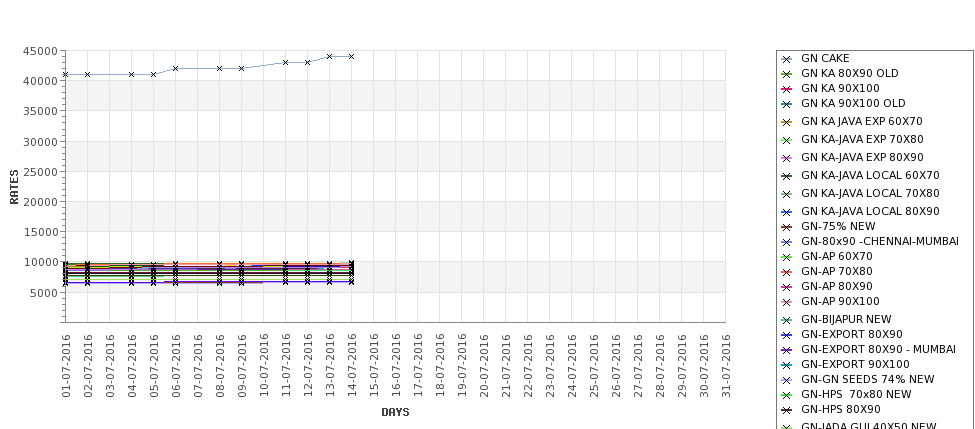Select legend text GN-AP 80X90

[836, 286]
